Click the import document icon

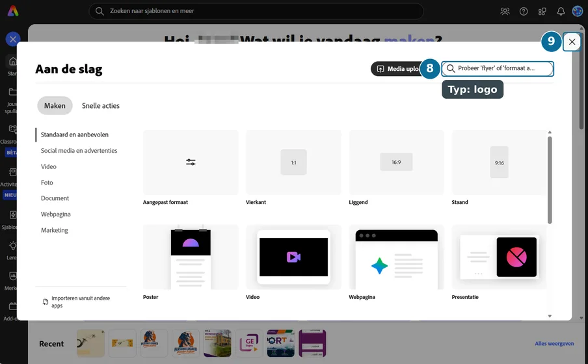[x=46, y=302]
